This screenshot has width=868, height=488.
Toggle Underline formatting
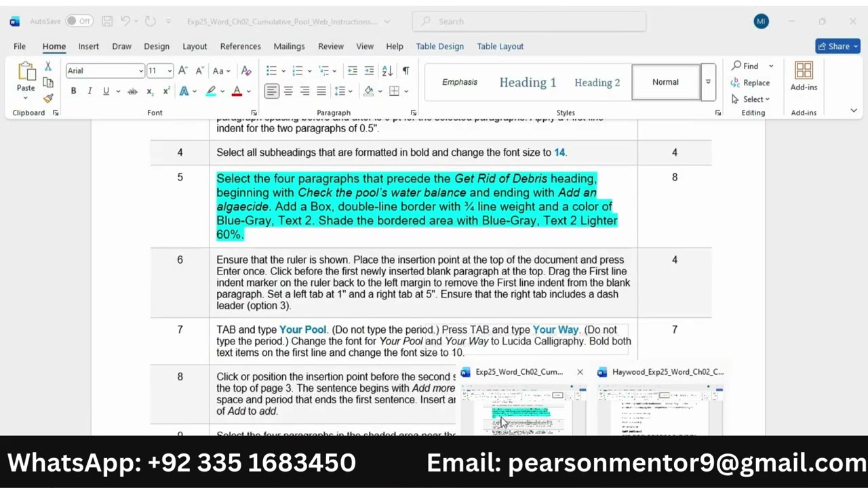click(106, 91)
